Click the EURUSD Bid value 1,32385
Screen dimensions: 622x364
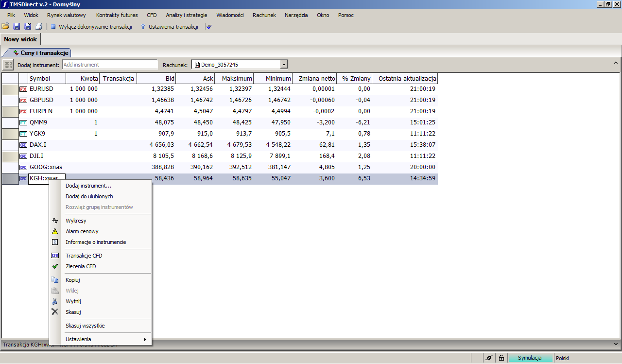click(163, 89)
